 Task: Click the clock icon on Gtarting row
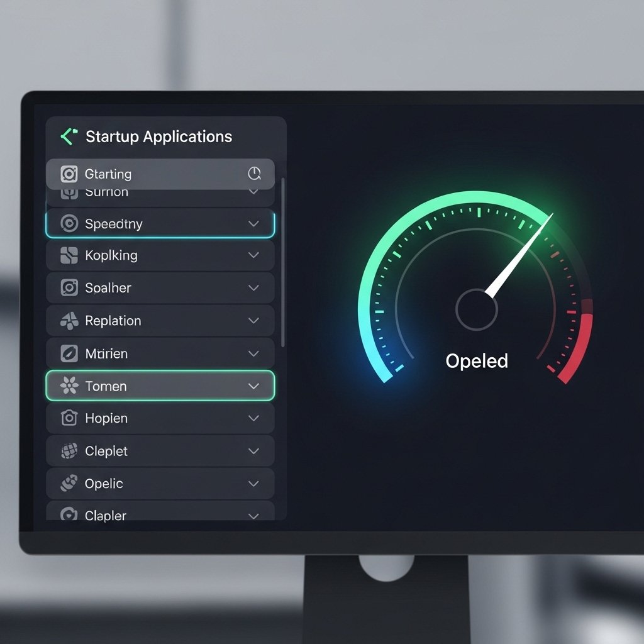pyautogui.click(x=254, y=174)
